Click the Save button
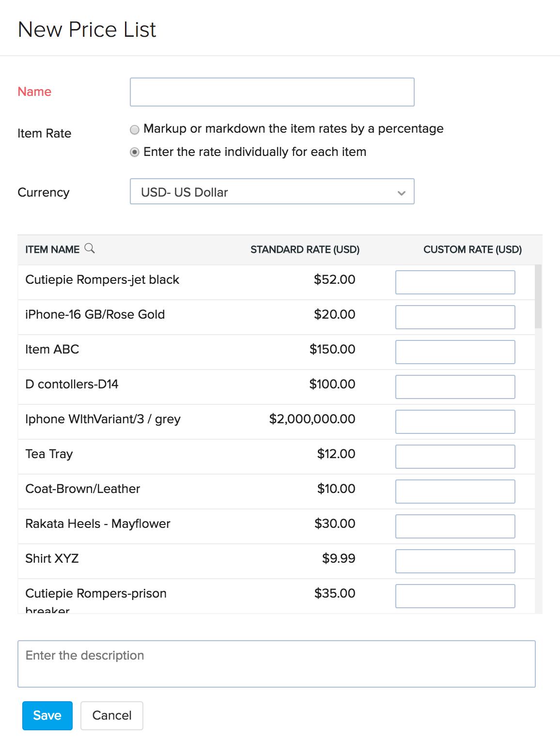The height and width of the screenshot is (739, 560). (47, 715)
